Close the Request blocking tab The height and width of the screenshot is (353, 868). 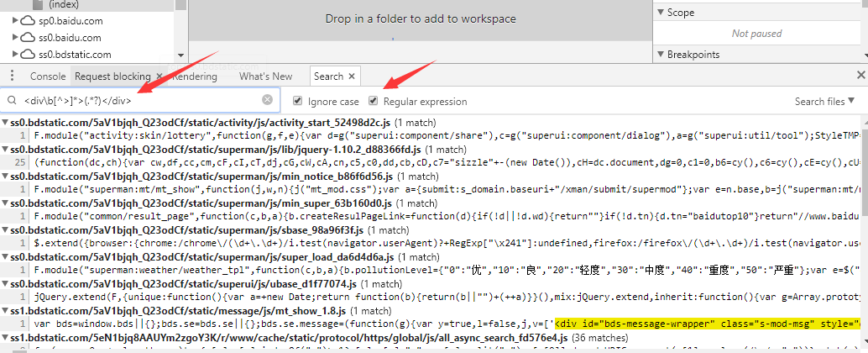pyautogui.click(x=159, y=76)
